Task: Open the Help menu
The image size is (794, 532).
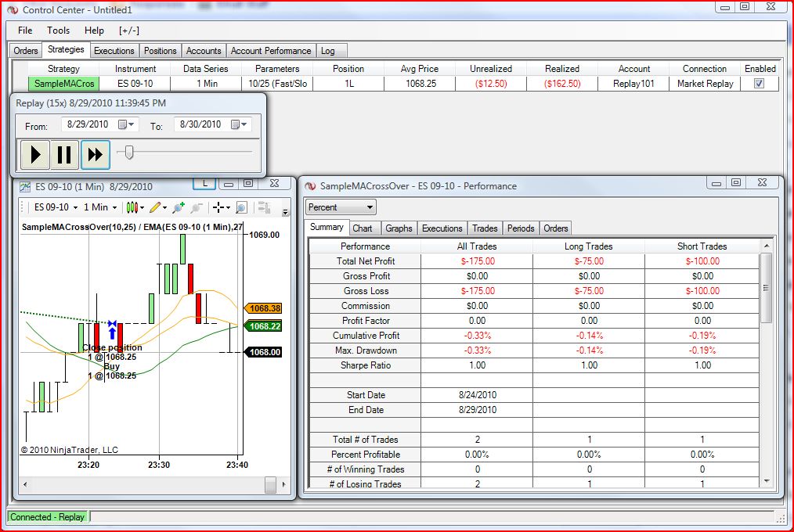Action: pyautogui.click(x=94, y=31)
